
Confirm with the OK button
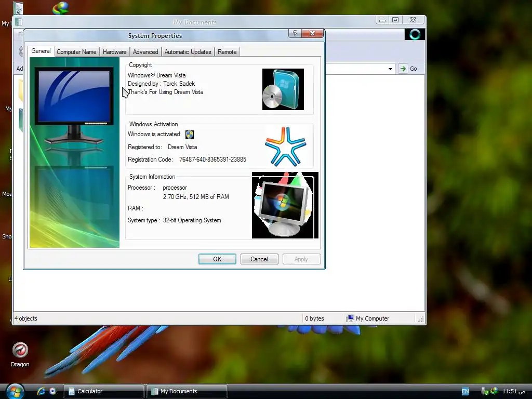[x=217, y=259]
